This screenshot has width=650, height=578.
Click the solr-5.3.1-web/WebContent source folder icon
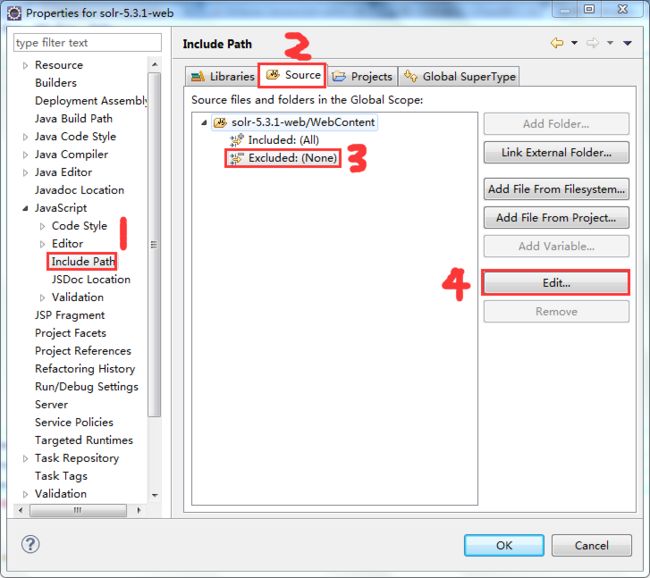coord(220,122)
